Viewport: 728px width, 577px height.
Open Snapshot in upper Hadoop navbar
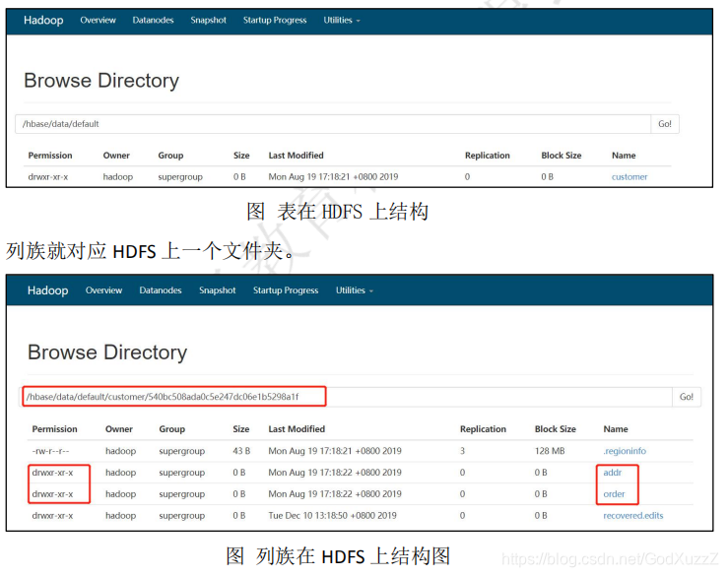(209, 20)
